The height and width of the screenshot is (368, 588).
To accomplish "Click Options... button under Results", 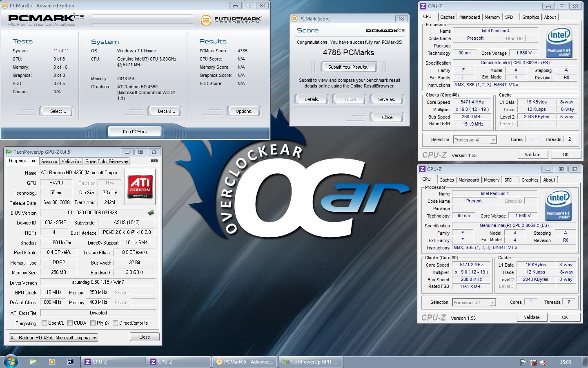I will pyautogui.click(x=245, y=111).
